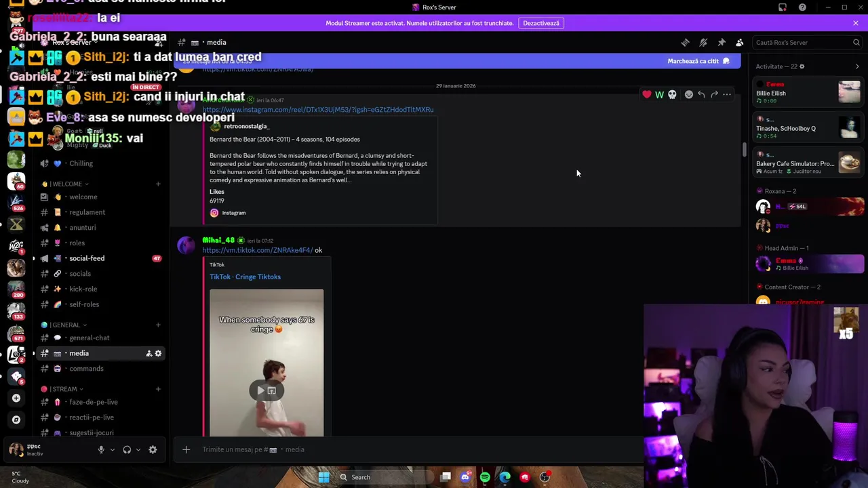Image resolution: width=868 pixels, height=488 pixels.
Task: React with the green W emoji
Action: (659, 94)
